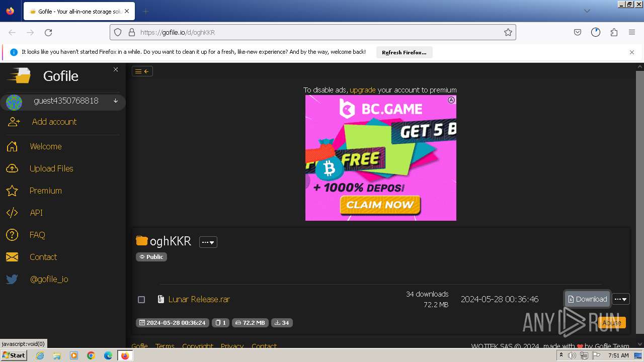The width and height of the screenshot is (644, 362).
Task: Click the browser Back arrow
Action: [x=12, y=32]
